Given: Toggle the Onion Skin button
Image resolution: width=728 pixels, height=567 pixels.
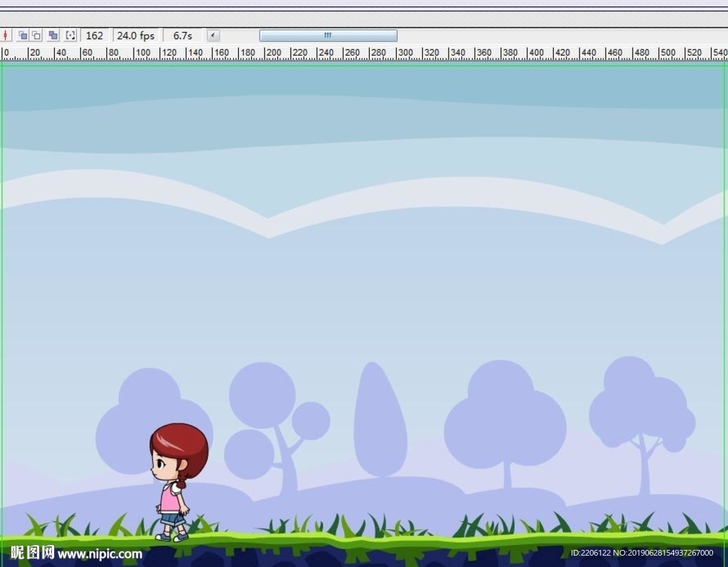Looking at the screenshot, I should [23, 36].
